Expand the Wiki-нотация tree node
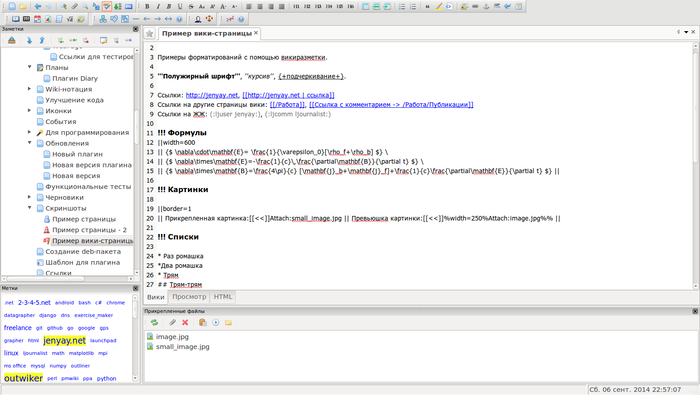 pyautogui.click(x=29, y=89)
